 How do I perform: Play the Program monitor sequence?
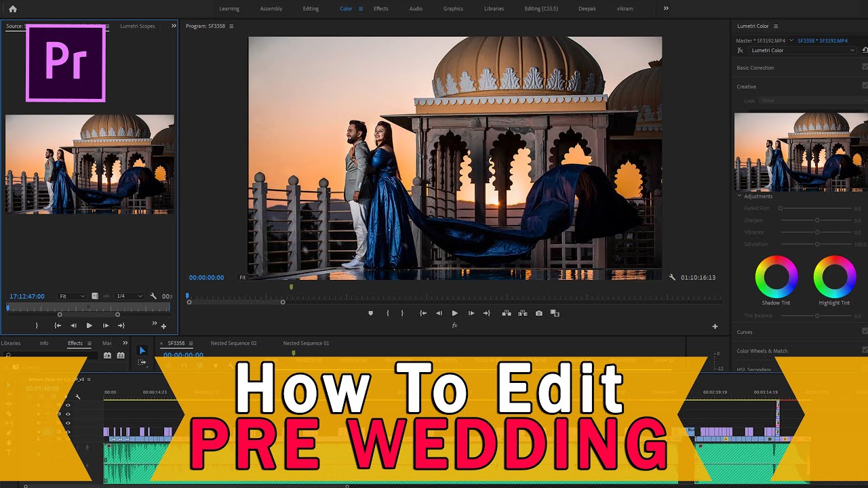pyautogui.click(x=454, y=313)
